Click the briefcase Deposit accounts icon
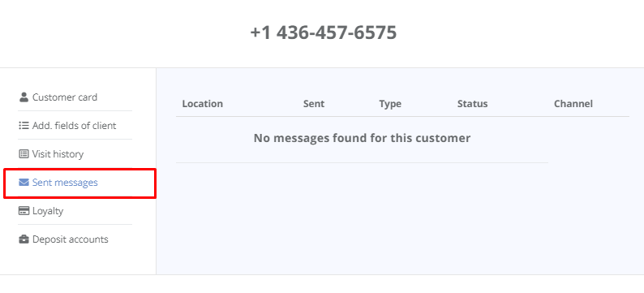Image resolution: width=644 pixels, height=293 pixels. pos(24,239)
